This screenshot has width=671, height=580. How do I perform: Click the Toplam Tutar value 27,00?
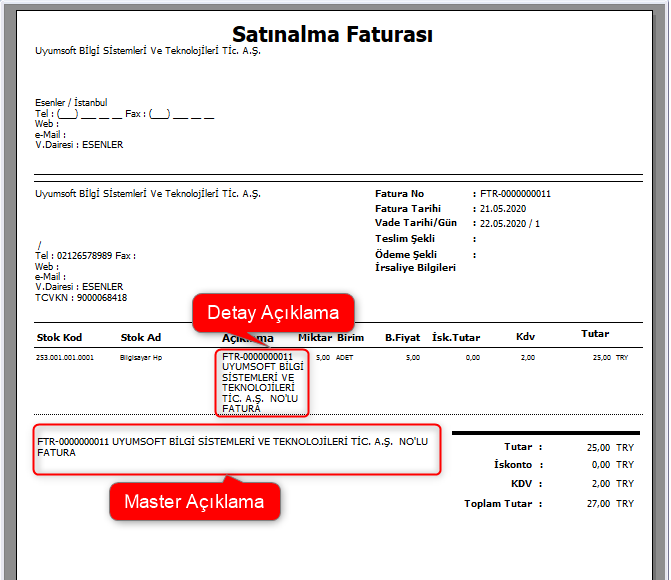tap(599, 503)
